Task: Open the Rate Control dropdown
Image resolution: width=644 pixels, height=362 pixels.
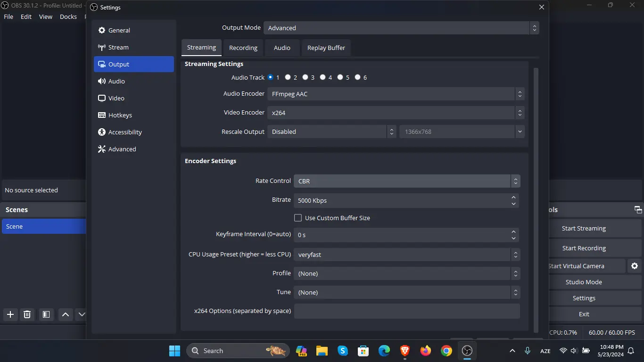Action: click(407, 181)
